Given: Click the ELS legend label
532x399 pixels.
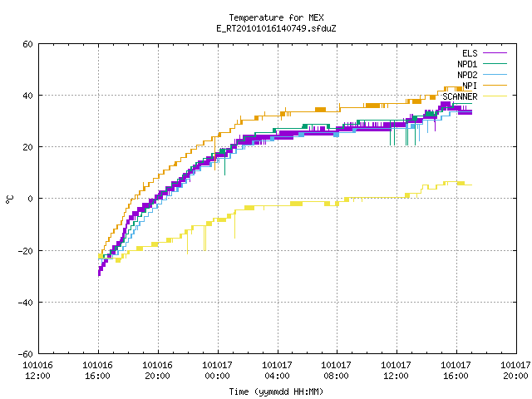Looking at the screenshot, I should coord(470,53).
